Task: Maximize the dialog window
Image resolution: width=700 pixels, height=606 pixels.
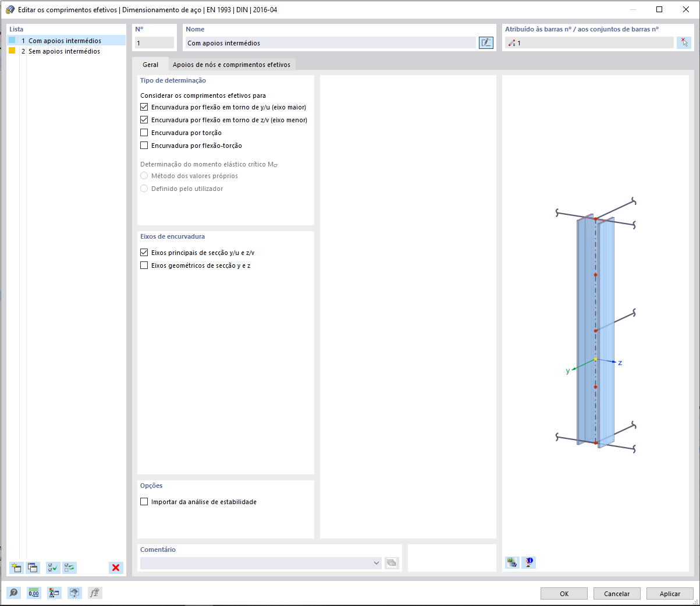Action: 659,9
